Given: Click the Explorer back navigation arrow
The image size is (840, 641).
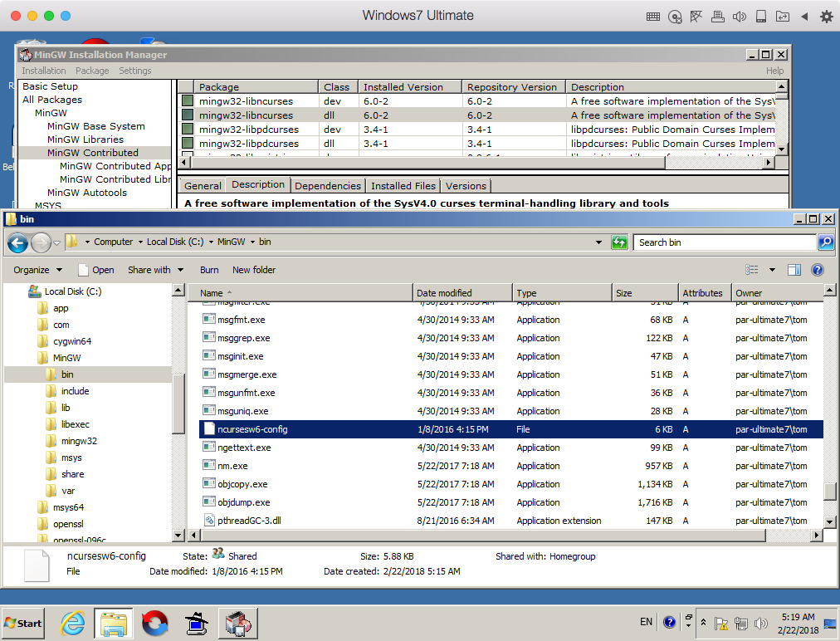Looking at the screenshot, I should (17, 242).
